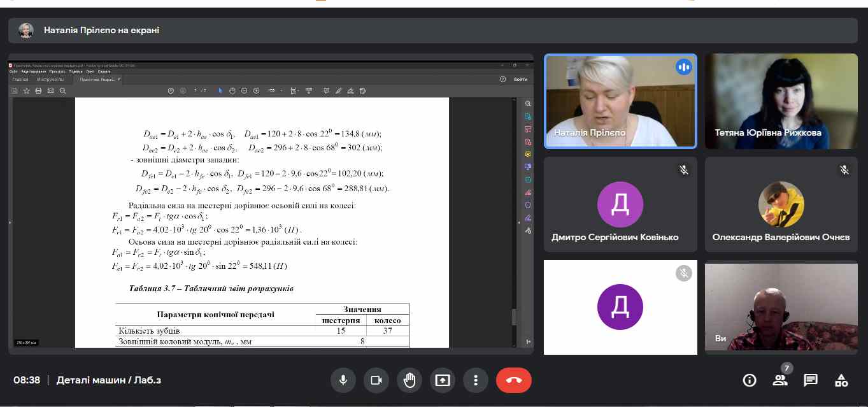868x407 pixels.
Task: Open the Файл menu in Acrobat
Action: click(x=13, y=71)
